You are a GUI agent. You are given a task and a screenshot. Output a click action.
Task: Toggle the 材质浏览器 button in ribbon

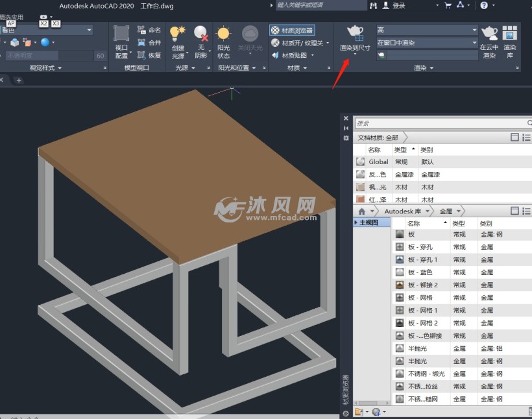(x=292, y=30)
